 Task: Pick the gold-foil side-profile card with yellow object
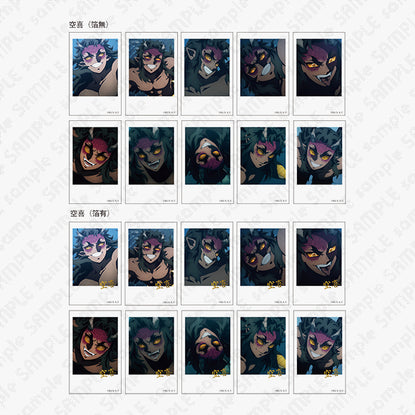263,352
